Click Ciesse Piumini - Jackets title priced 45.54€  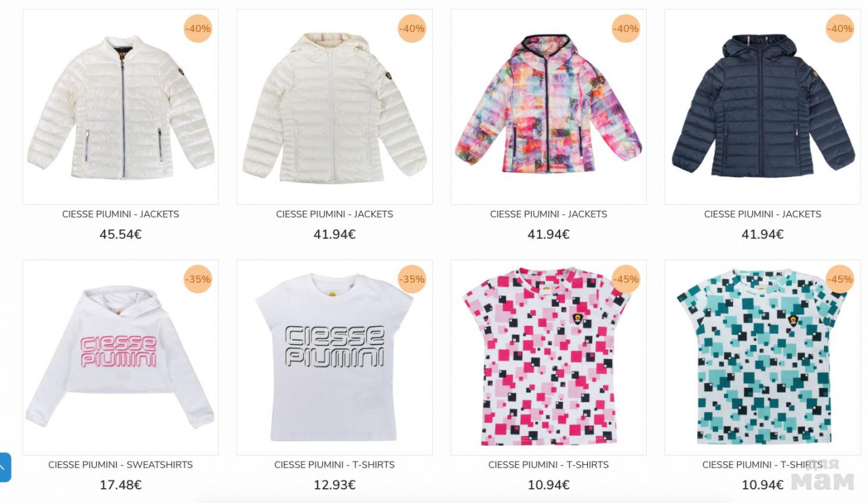[121, 214]
